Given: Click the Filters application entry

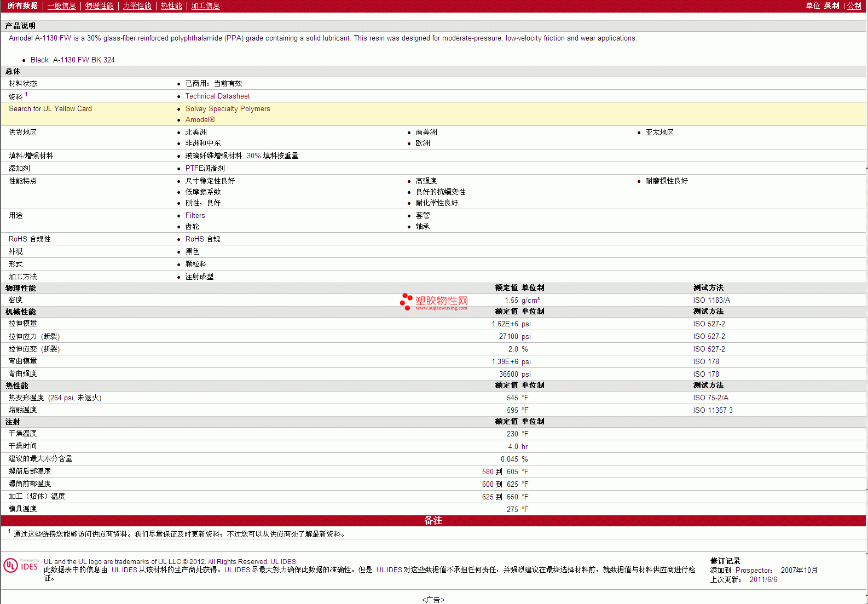Looking at the screenshot, I should [x=195, y=216].
